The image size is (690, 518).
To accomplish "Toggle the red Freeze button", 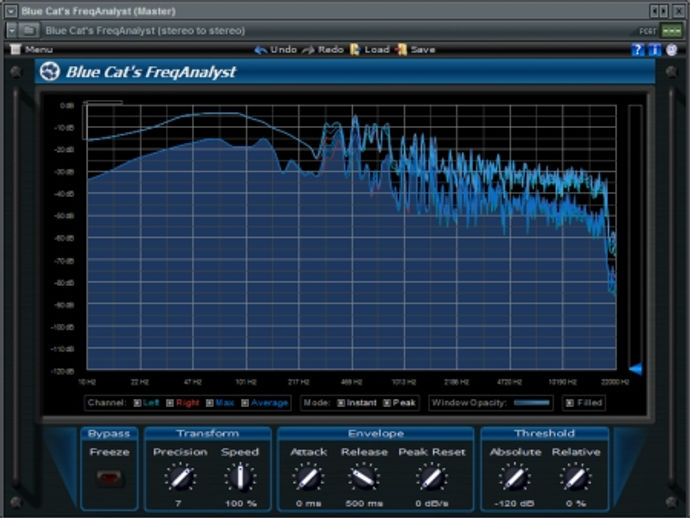I will 109,478.
